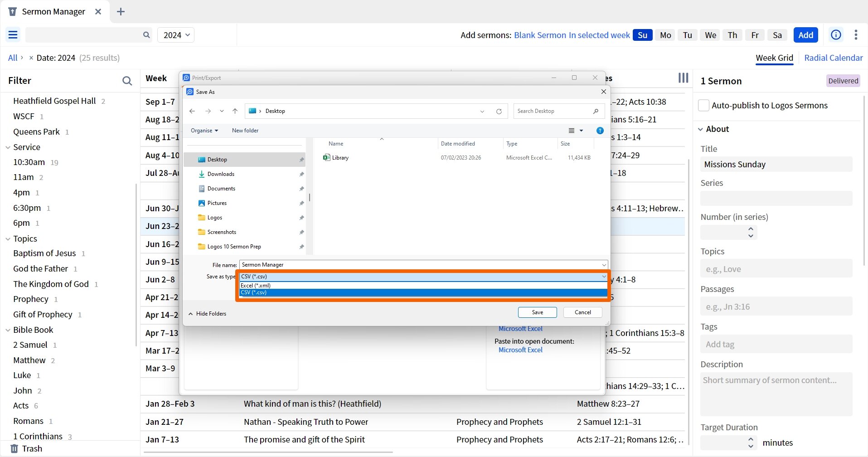Open the Organise menu

(204, 131)
